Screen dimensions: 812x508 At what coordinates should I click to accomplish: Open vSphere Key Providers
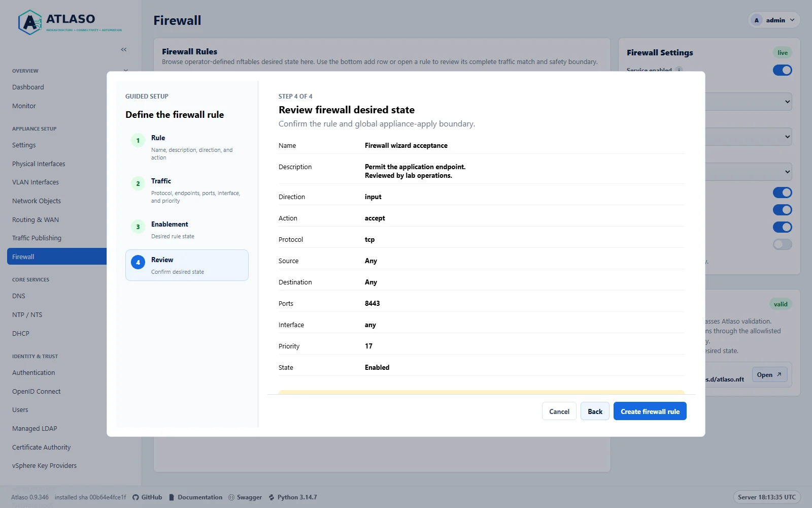[x=45, y=466]
